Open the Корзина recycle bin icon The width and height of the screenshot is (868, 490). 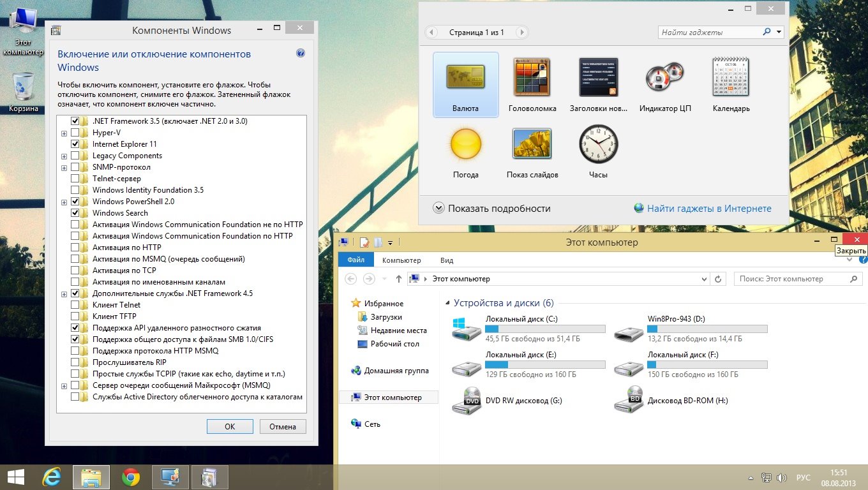[x=24, y=93]
